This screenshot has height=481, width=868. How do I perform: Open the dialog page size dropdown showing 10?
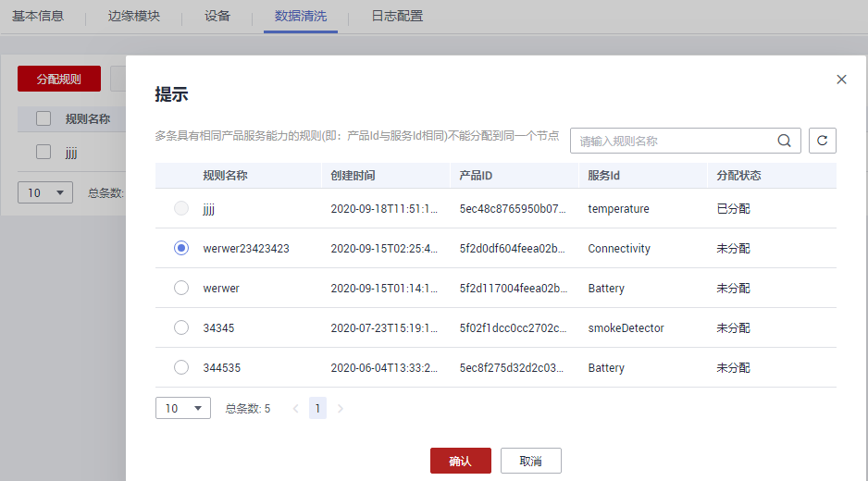[183, 409]
